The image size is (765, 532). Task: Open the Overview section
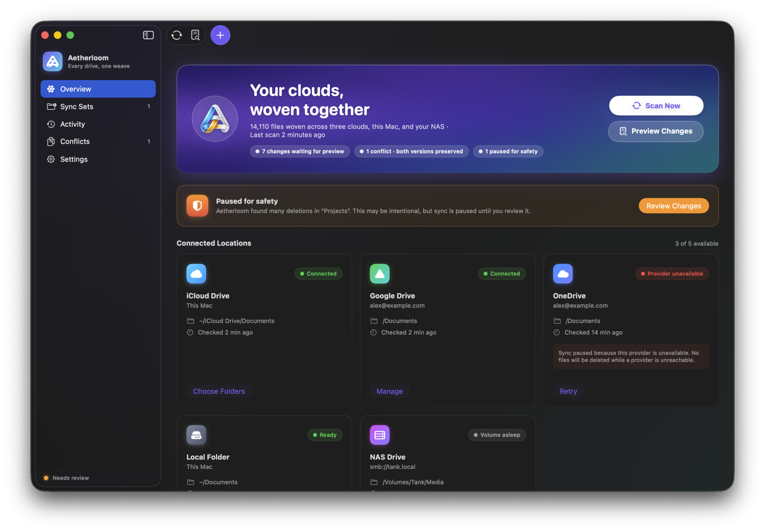pyautogui.click(x=98, y=89)
